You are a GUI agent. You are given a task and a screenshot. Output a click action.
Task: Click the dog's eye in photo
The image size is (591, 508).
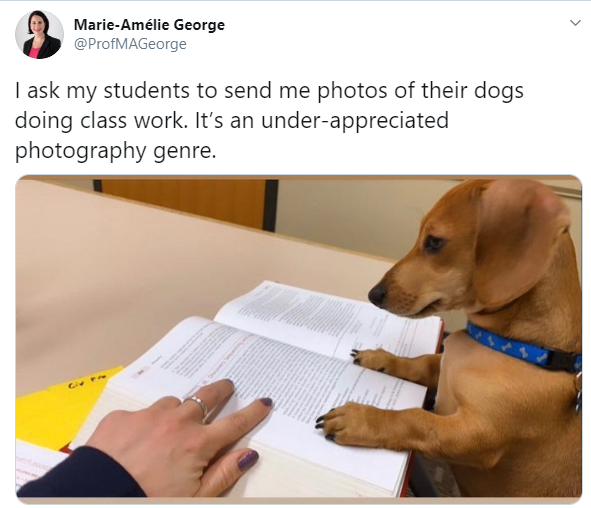433,244
